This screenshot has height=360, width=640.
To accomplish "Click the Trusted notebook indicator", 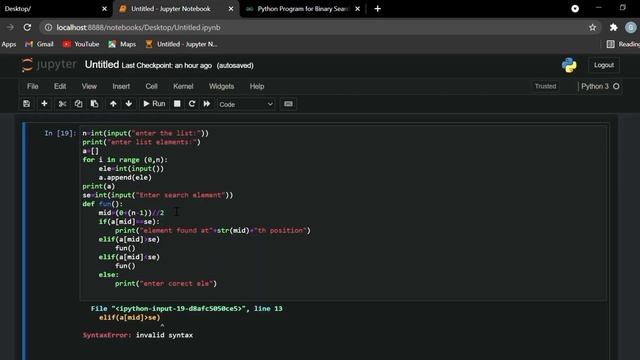I will 545,87.
